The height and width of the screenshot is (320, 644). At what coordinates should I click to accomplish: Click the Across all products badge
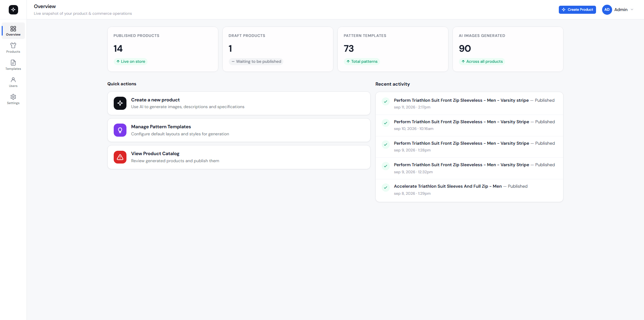click(482, 61)
